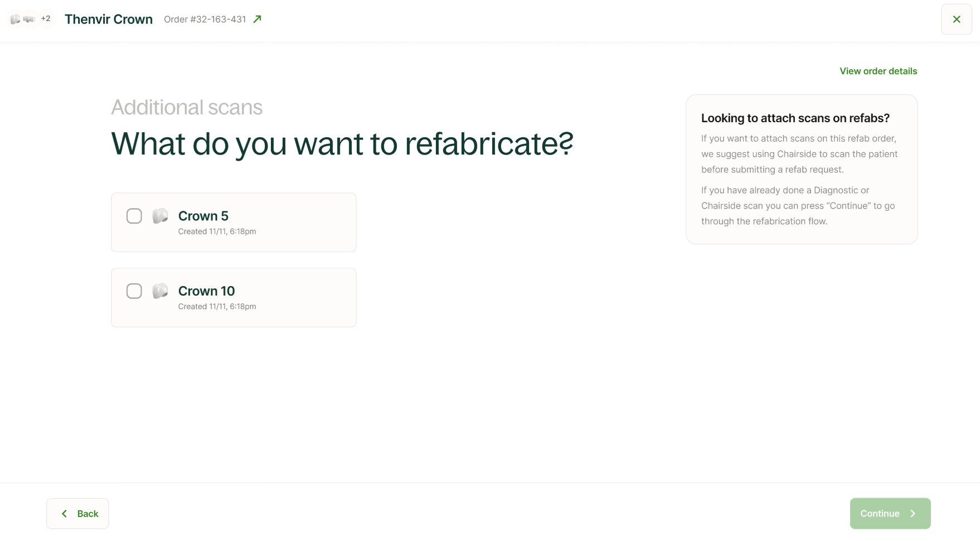Click the tooth icon beside Crown 10
The width and height of the screenshot is (980, 541).
pos(160,291)
